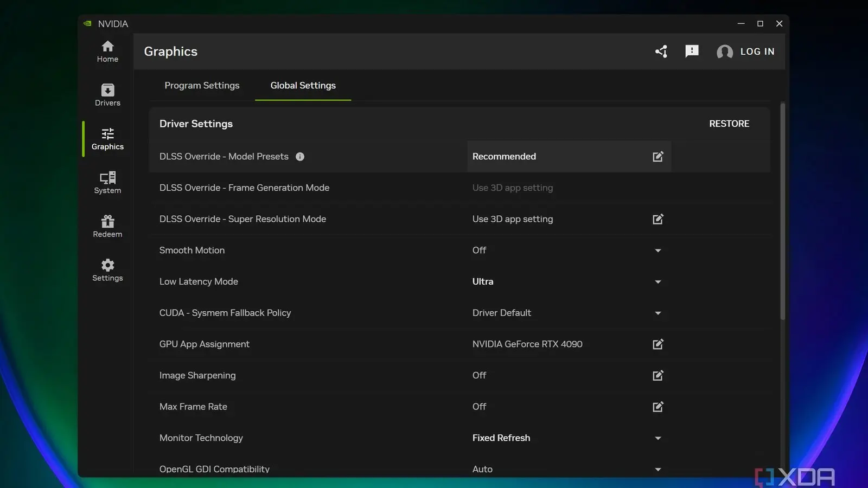Open the System section in sidebar

[107, 183]
